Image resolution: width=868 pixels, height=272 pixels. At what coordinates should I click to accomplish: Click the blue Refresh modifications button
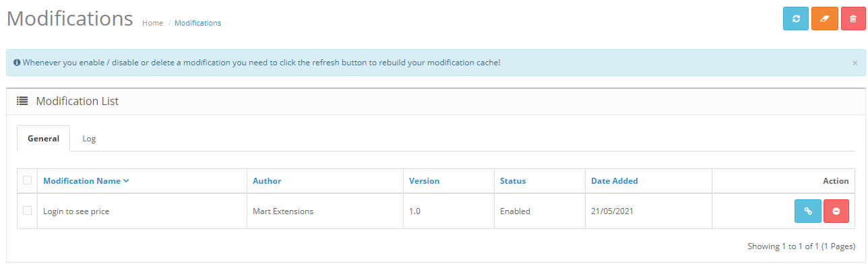(x=796, y=19)
